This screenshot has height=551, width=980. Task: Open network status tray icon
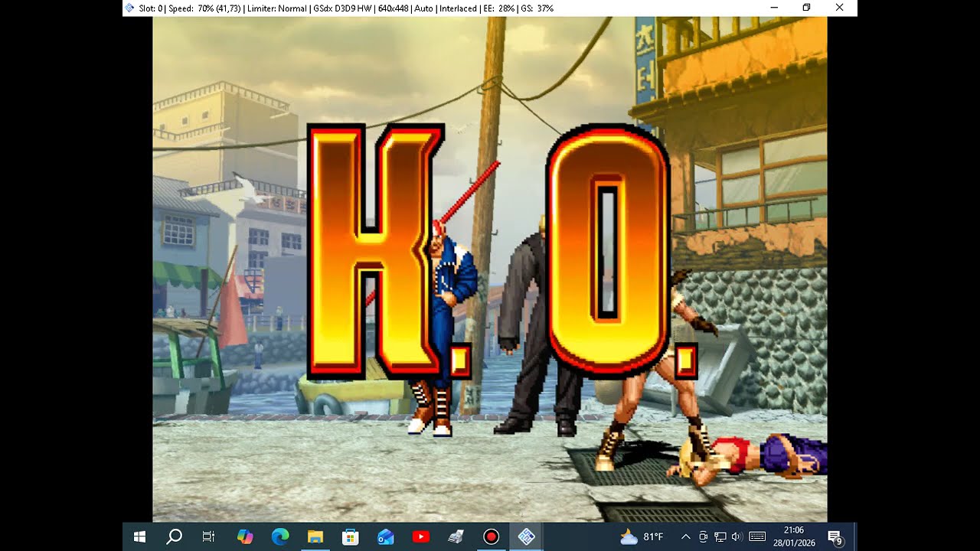[720, 536]
